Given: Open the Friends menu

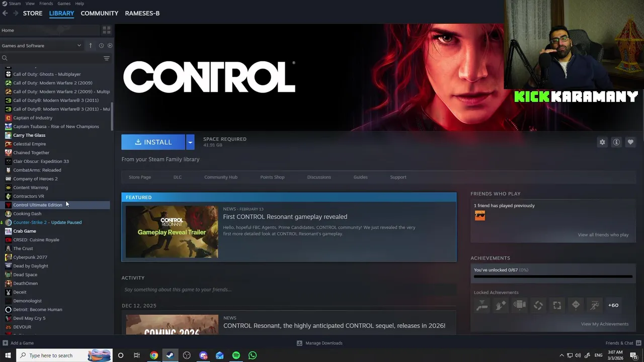Looking at the screenshot, I should pos(46,4).
